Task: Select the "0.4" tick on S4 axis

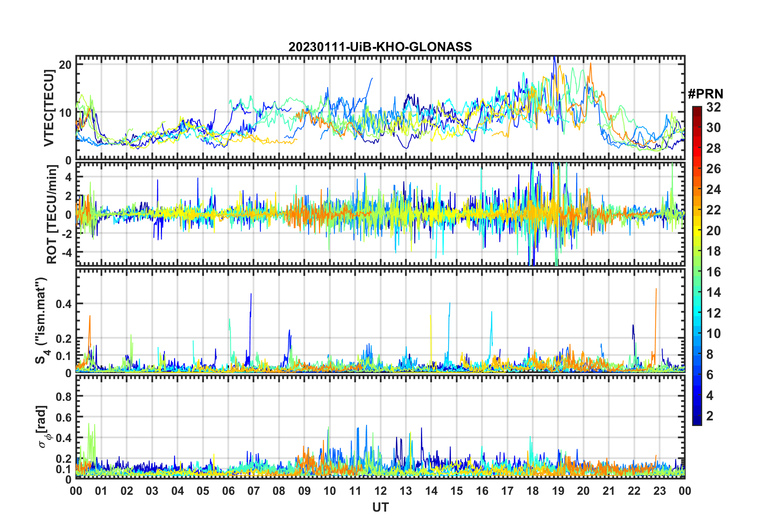Action: point(64,304)
